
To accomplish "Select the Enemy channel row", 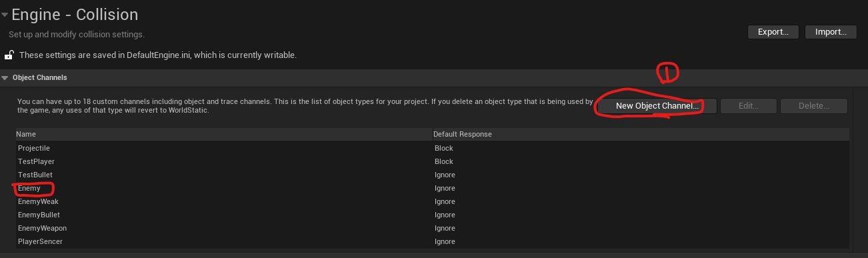I will pyautogui.click(x=433, y=188).
